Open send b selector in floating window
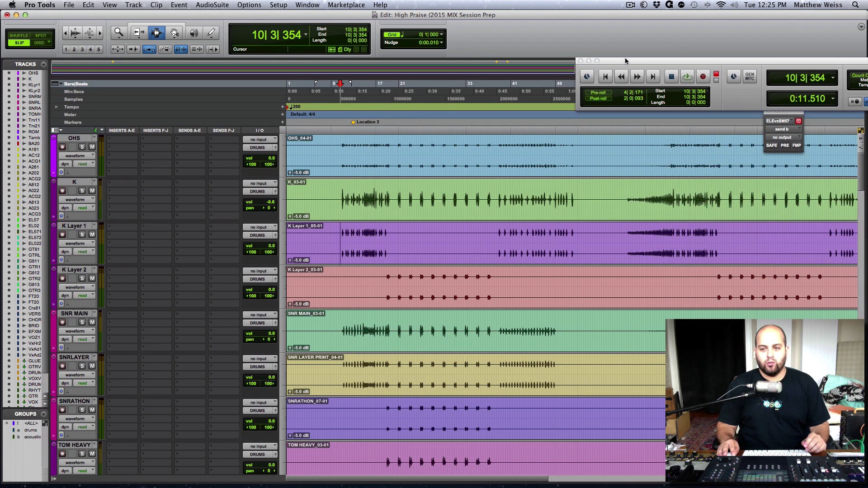The width and height of the screenshot is (868, 488). 783,129
